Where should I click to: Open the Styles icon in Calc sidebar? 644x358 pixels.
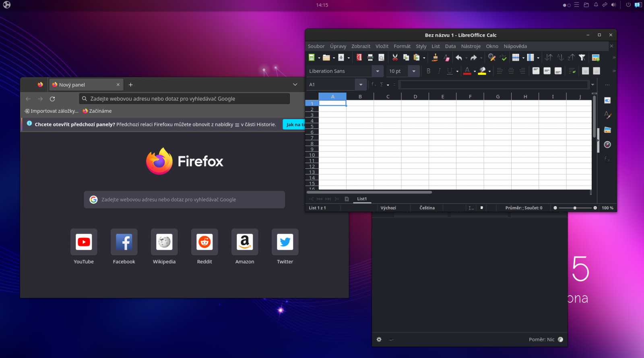pos(607,115)
